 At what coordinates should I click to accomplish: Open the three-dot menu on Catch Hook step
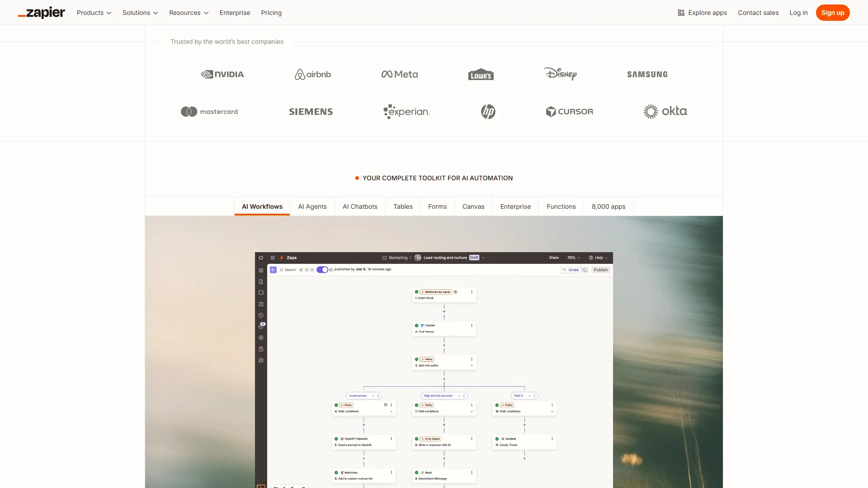pyautogui.click(x=472, y=292)
